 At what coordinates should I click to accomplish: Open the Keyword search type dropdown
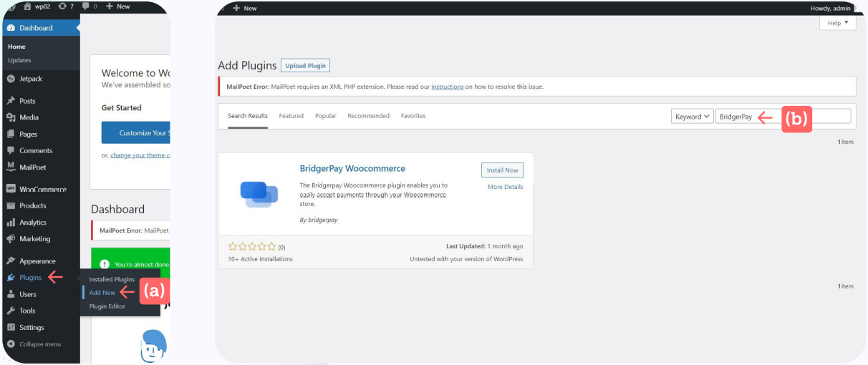[x=693, y=117]
